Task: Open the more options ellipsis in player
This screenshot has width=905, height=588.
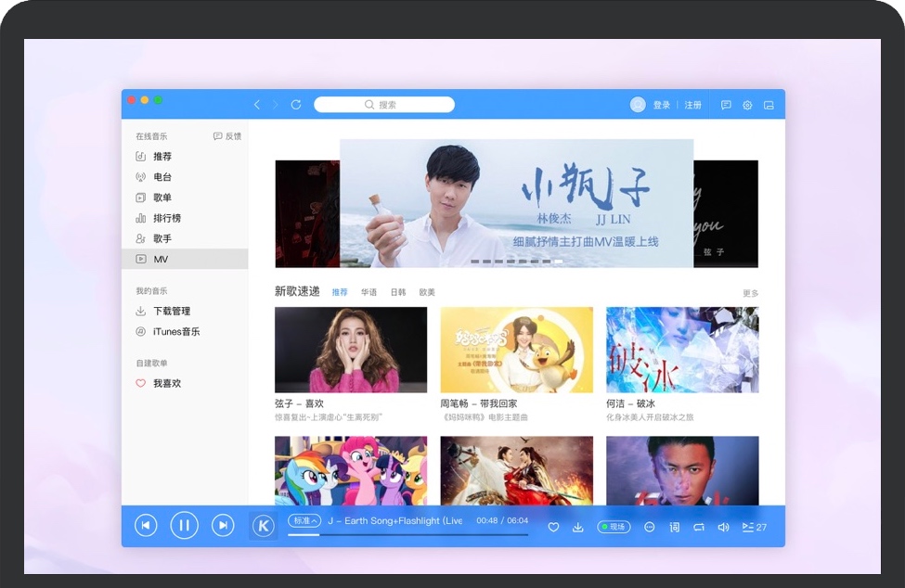Action: pyautogui.click(x=650, y=527)
